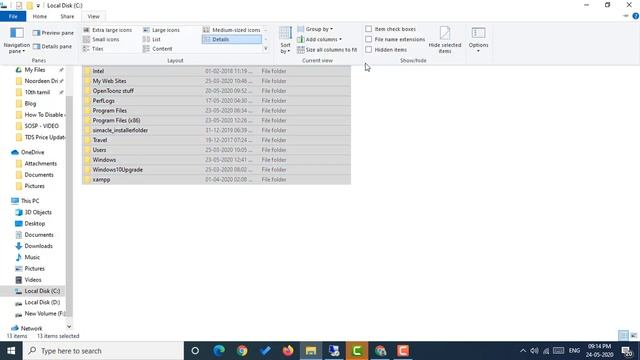The image size is (640, 360).
Task: Launch Google Chrome from taskbar
Action: (242, 351)
